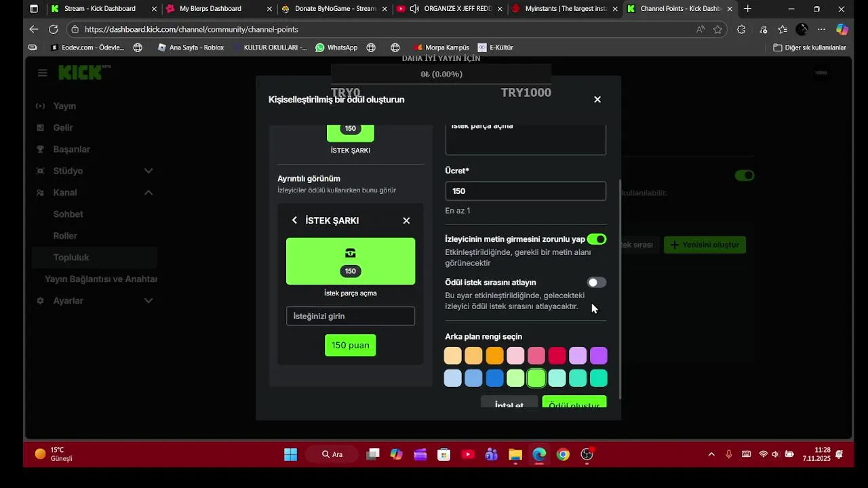
Task: Toggle the channel points switch behind the dialog
Action: click(745, 176)
